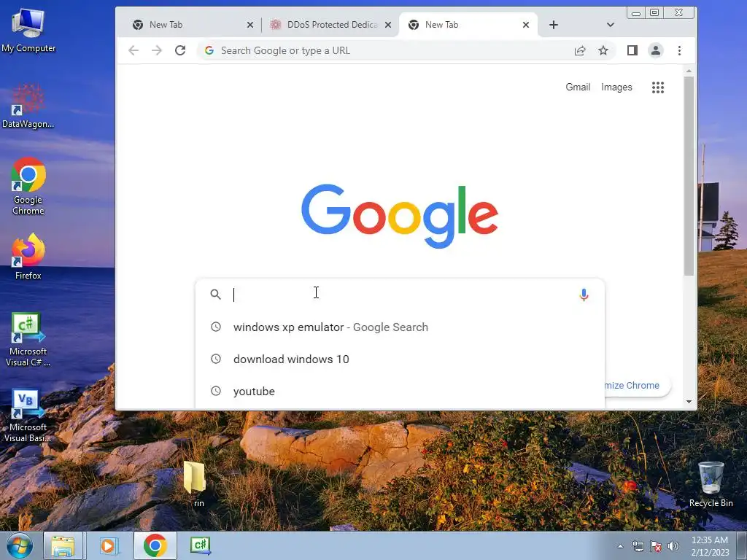Expand the tab search dropdown chevron
Image resolution: width=747 pixels, height=560 pixels.
click(x=611, y=25)
